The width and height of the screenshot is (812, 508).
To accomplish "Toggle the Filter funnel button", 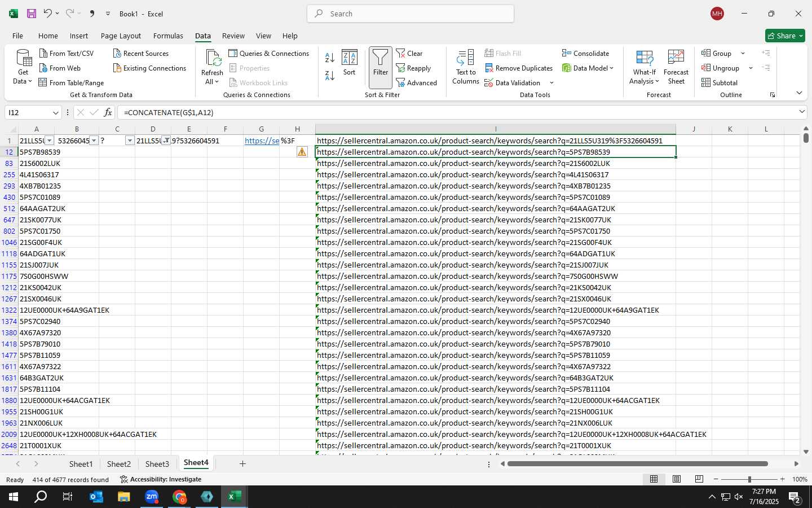I will (x=381, y=67).
